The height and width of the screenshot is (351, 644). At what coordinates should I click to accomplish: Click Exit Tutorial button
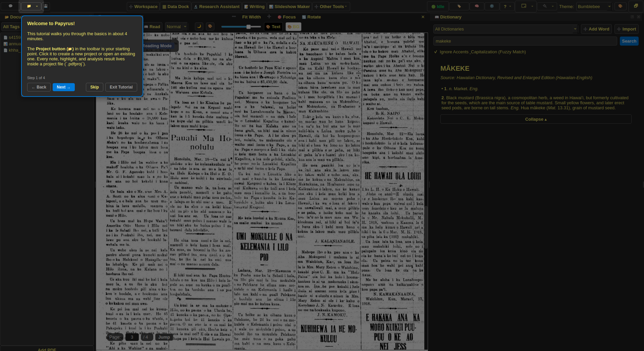(x=121, y=87)
